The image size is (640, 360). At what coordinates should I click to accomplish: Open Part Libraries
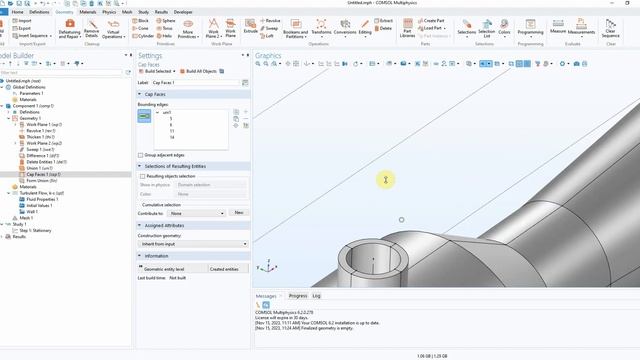pos(407,29)
